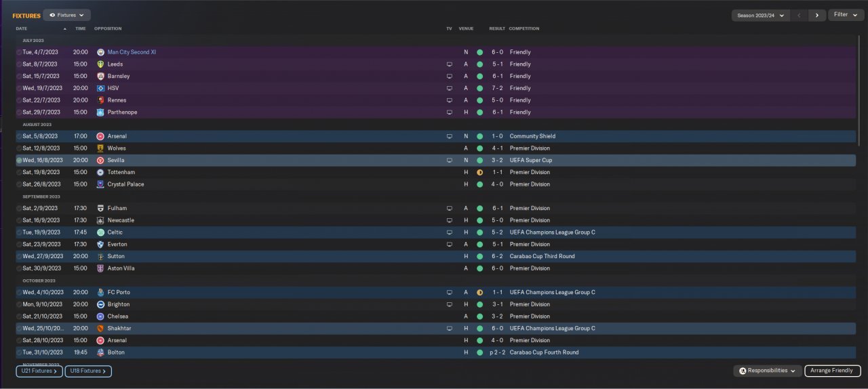Click the TV icon in the Leeds row
The height and width of the screenshot is (389, 868).
(449, 64)
